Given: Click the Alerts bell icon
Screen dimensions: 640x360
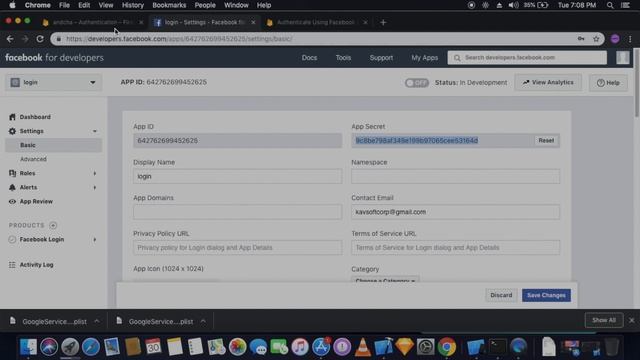Looking at the screenshot, I should pos(12,187).
